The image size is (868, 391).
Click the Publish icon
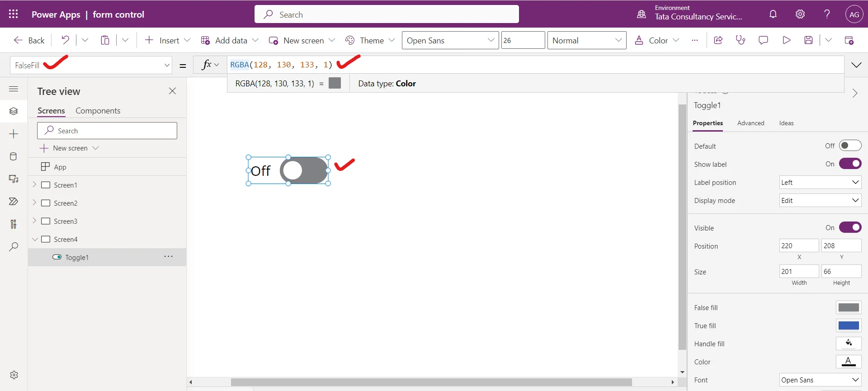pyautogui.click(x=849, y=40)
